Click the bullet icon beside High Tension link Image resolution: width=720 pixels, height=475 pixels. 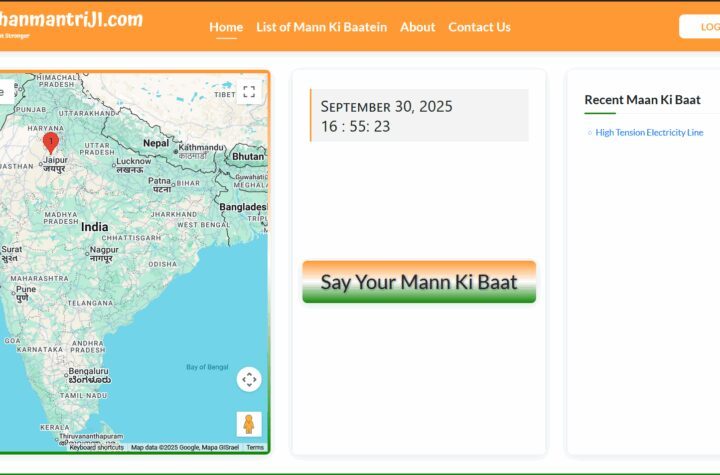coord(590,133)
